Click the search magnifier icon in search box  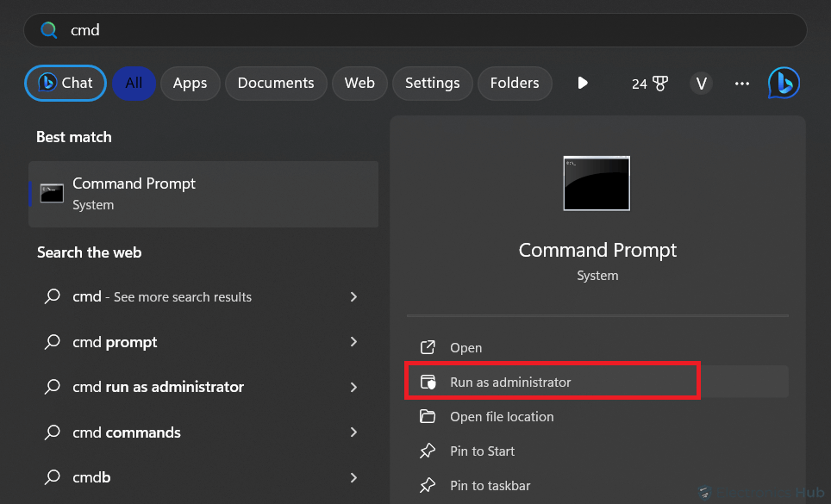click(x=49, y=30)
